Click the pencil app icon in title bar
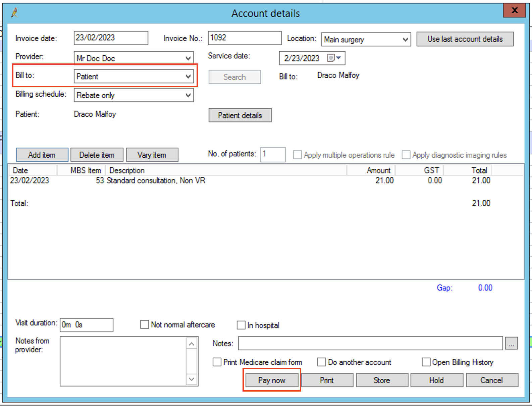532x406 pixels. (x=14, y=13)
